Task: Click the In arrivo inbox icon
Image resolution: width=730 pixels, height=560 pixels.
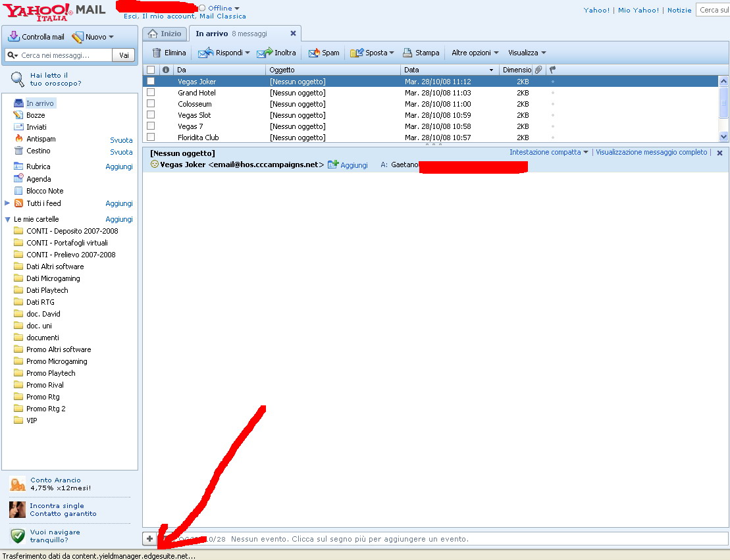Action: click(x=18, y=103)
